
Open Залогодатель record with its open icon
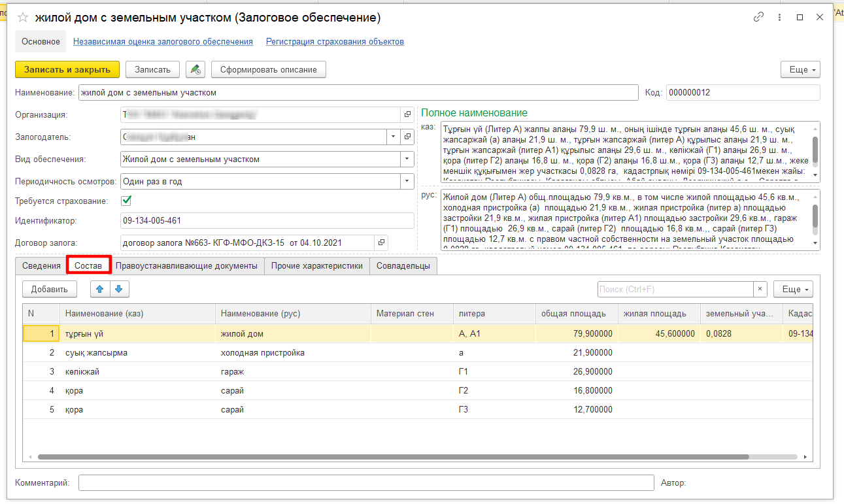(x=407, y=137)
